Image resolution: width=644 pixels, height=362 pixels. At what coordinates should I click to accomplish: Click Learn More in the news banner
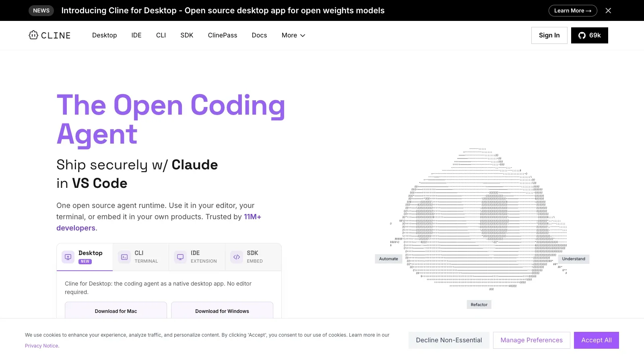[x=573, y=10]
